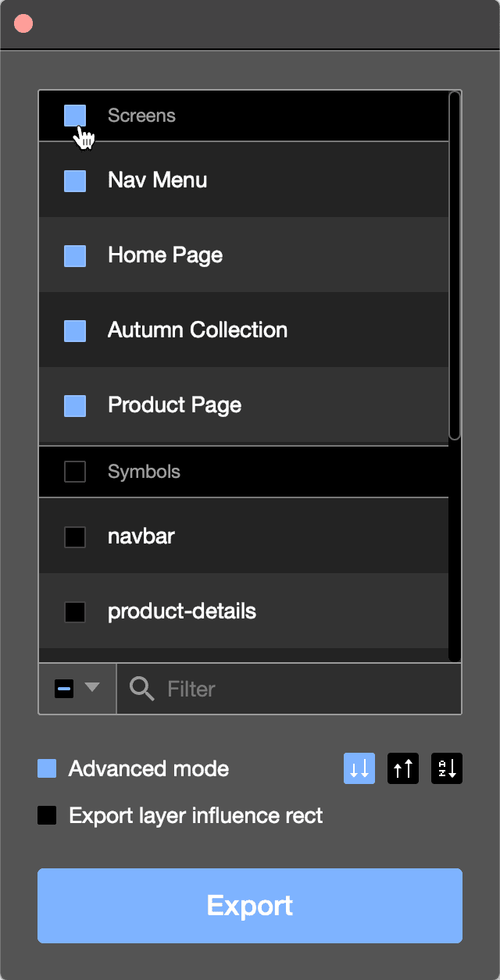Open the selection dropdown arrow beside Filter
Viewport: 500px width, 980px height.
coord(92,687)
